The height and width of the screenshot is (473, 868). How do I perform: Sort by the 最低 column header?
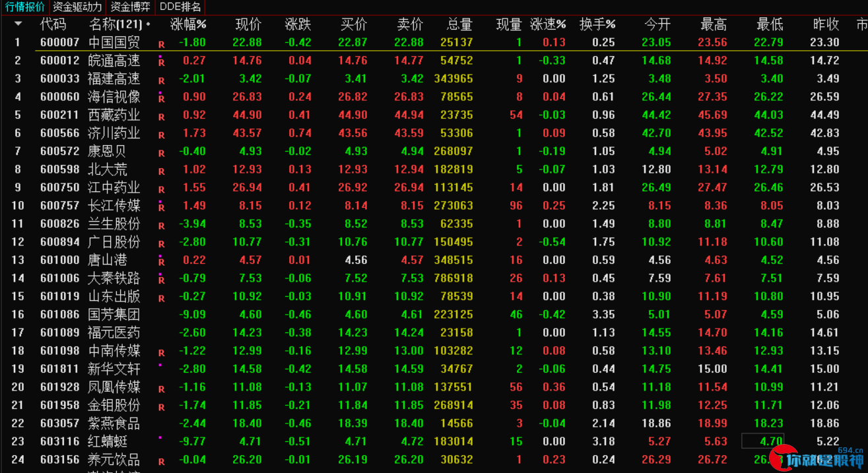click(x=770, y=24)
